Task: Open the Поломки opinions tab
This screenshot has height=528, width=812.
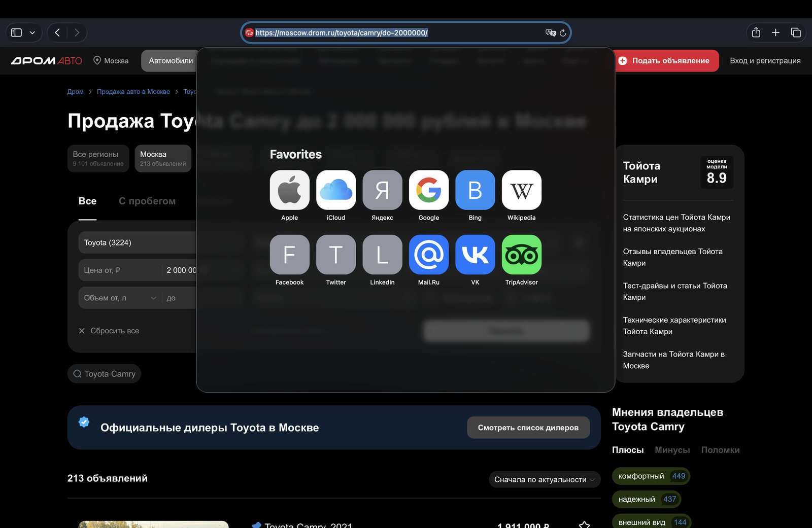Action: 720,450
